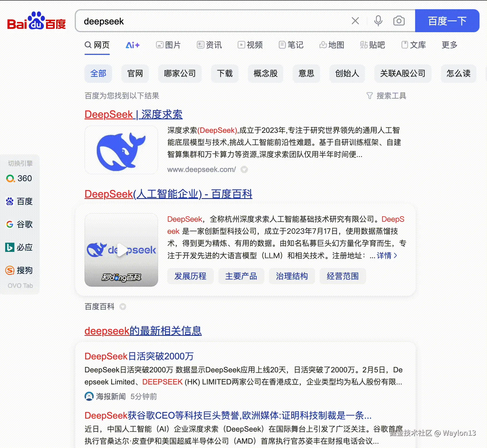The width and height of the screenshot is (487, 448).
Task: Switch engine to 搜狗
Action: pos(19,270)
